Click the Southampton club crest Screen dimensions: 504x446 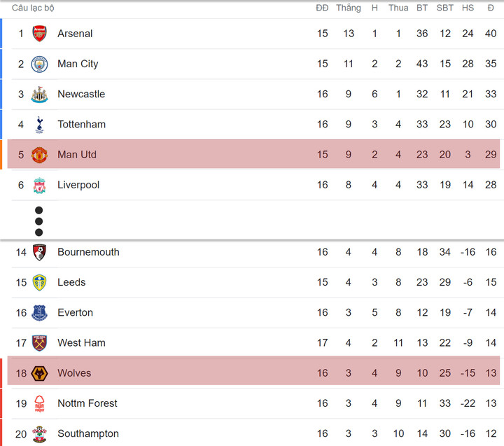[39, 434]
